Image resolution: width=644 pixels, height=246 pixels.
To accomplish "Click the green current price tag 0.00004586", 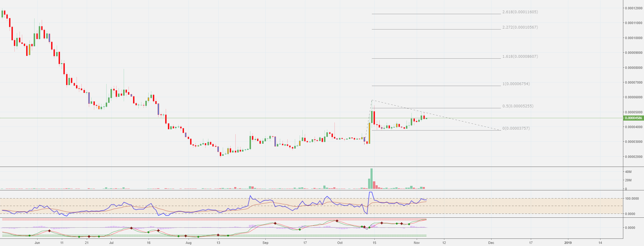I will pos(633,118).
